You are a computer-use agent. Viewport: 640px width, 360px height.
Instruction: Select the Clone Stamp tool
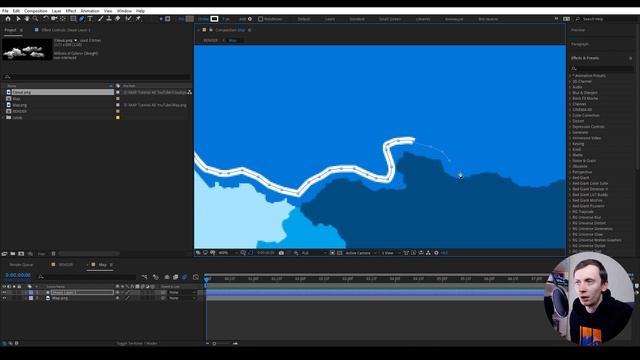(109, 19)
